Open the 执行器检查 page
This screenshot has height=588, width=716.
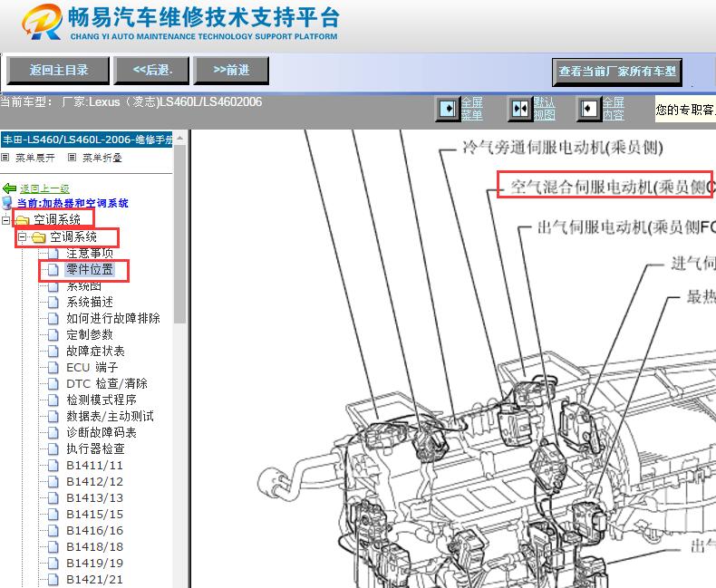tap(95, 448)
